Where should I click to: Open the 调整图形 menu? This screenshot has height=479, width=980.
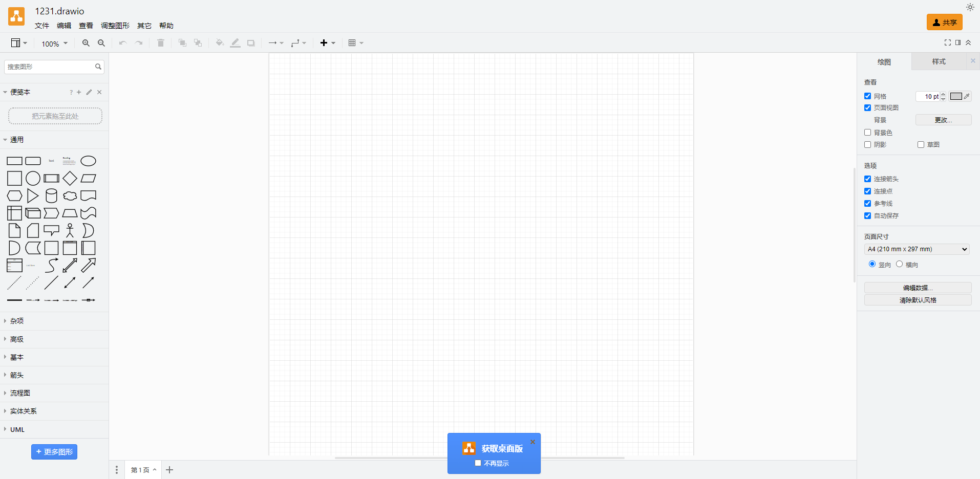coord(115,26)
